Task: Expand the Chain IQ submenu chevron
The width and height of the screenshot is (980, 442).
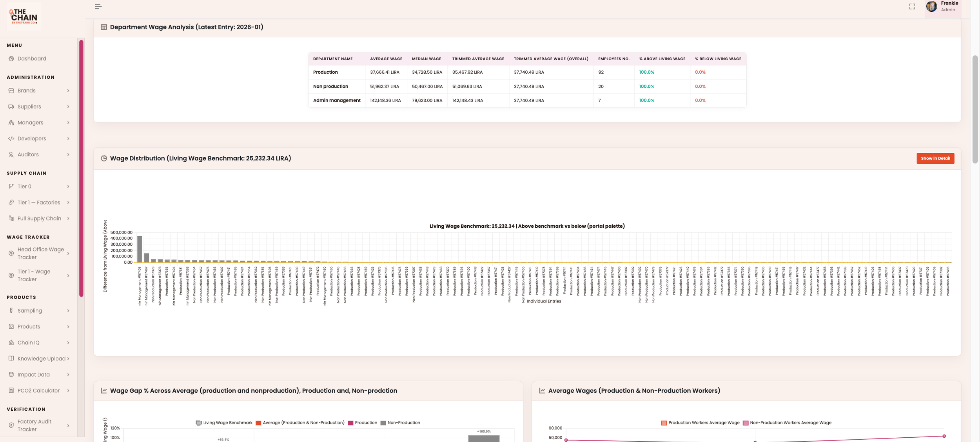Action: (68, 343)
